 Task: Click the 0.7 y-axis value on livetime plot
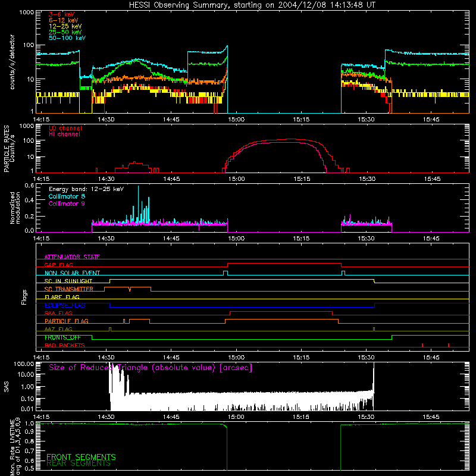click(29, 451)
